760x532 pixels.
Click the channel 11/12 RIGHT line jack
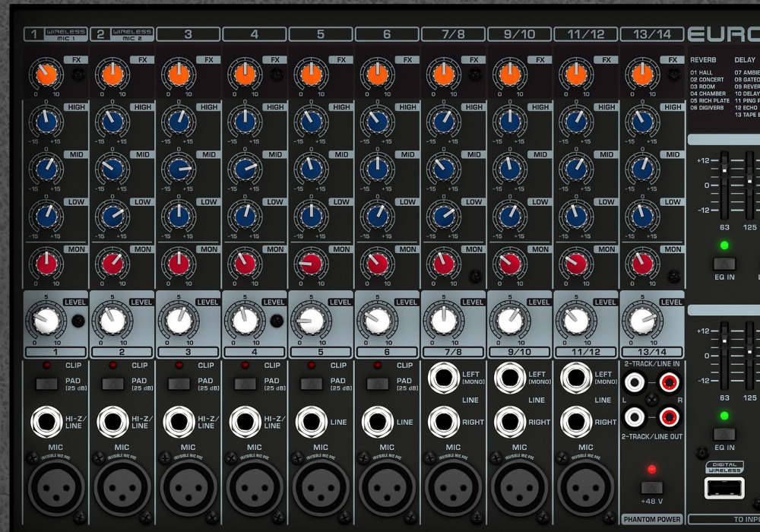(575, 422)
